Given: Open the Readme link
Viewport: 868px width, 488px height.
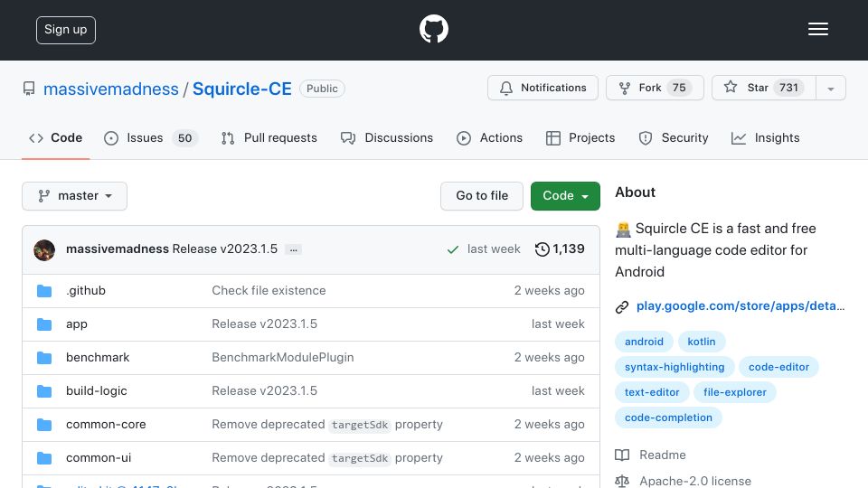Looking at the screenshot, I should 662,455.
